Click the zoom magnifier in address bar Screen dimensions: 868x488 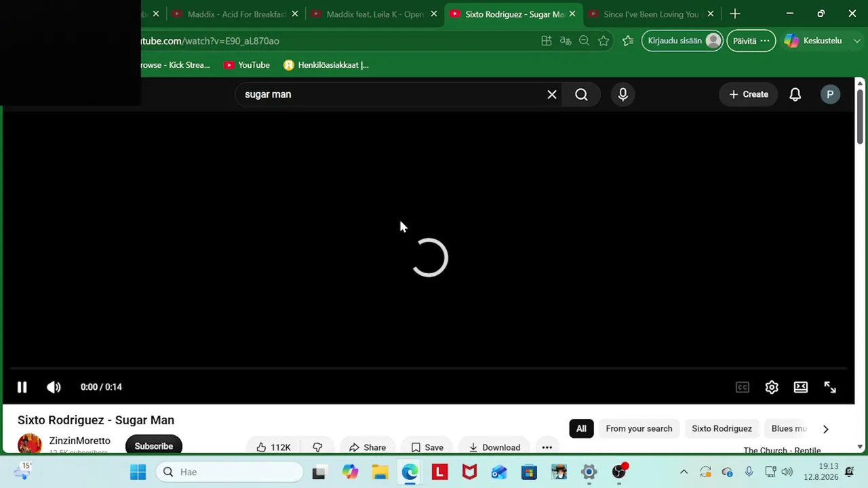point(584,41)
